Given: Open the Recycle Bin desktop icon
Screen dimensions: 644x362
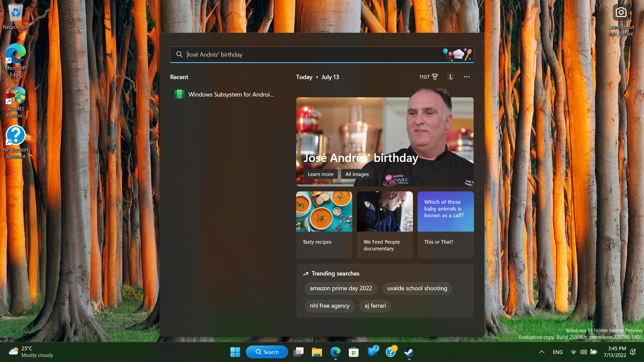Looking at the screenshot, I should (x=15, y=17).
